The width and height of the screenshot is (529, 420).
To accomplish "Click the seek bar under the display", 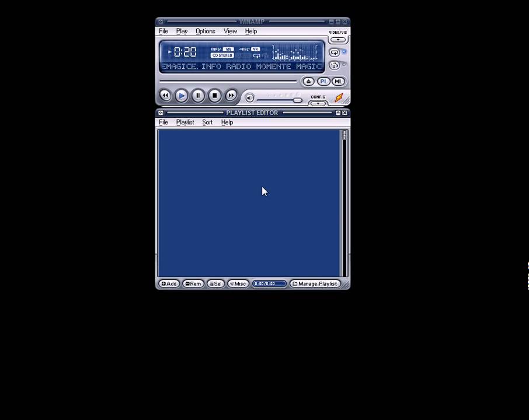I will coord(228,81).
